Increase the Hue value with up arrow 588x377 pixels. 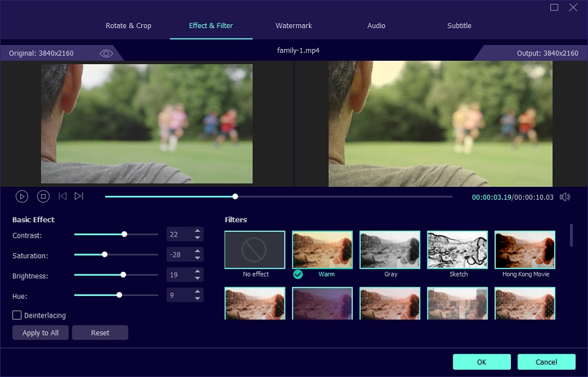coord(197,291)
